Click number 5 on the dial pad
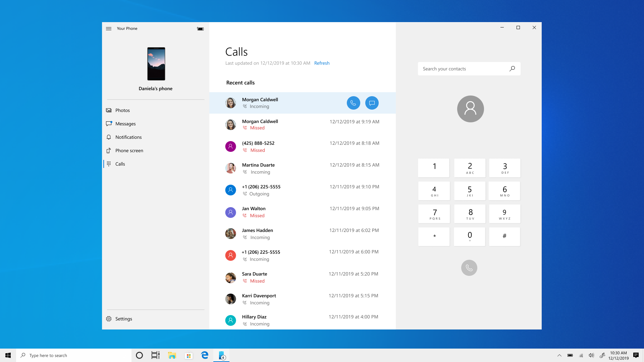 point(469,190)
